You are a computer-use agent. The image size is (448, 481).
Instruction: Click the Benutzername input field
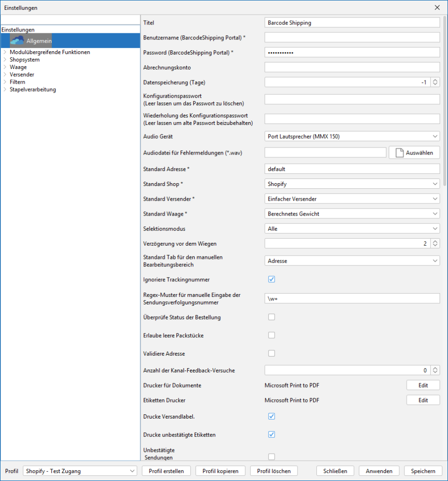pyautogui.click(x=352, y=38)
